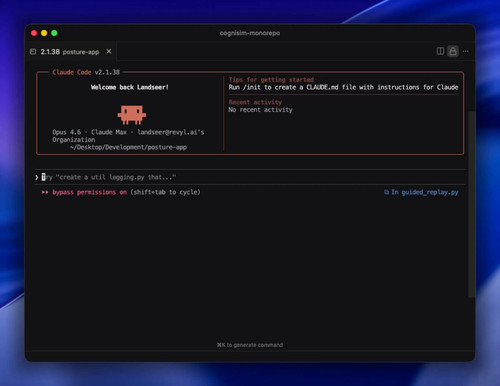Click the red close window button
This screenshot has width=500, height=386.
[x=34, y=33]
